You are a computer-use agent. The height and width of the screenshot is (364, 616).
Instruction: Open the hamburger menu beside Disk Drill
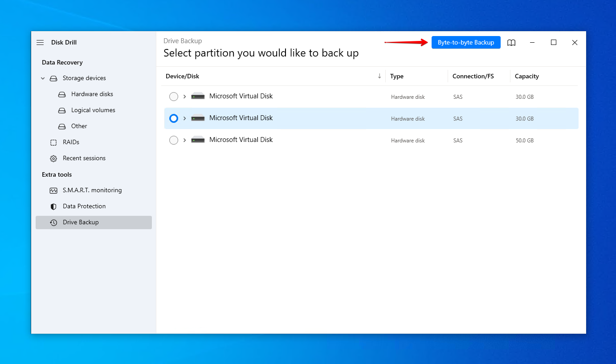pyautogui.click(x=40, y=43)
